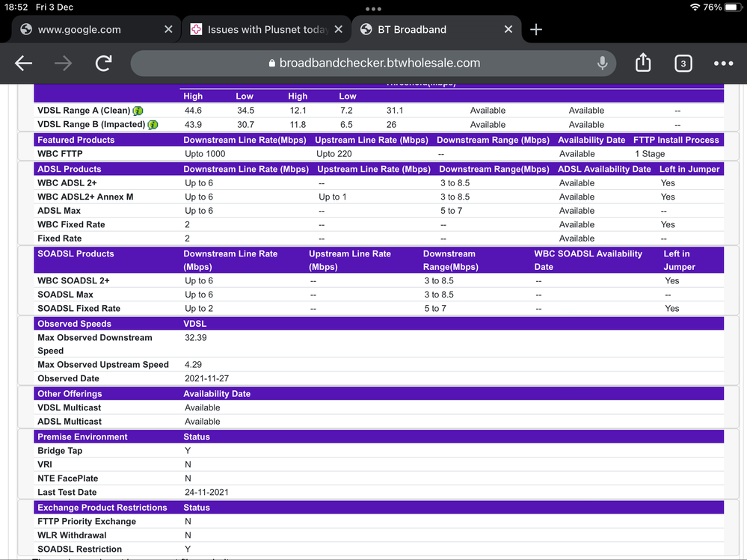Tap the forward navigation arrow
Viewport: 747px width, 560px height.
pyautogui.click(x=64, y=64)
